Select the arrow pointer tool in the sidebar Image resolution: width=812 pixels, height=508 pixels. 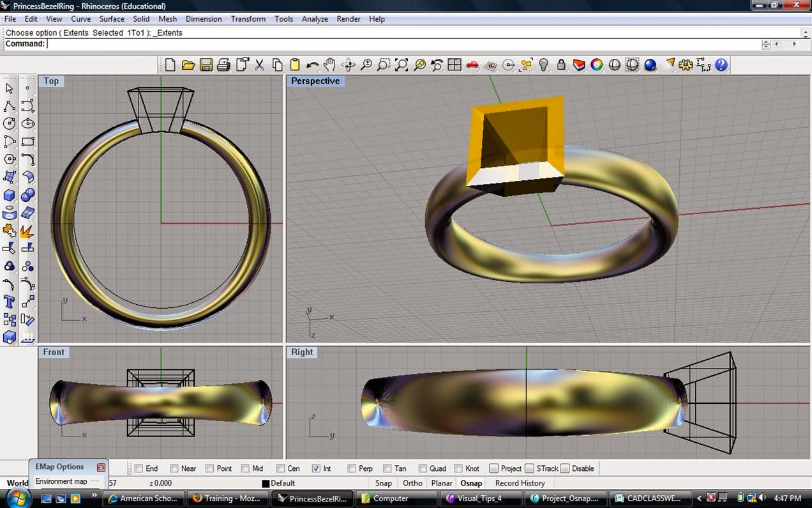point(9,89)
